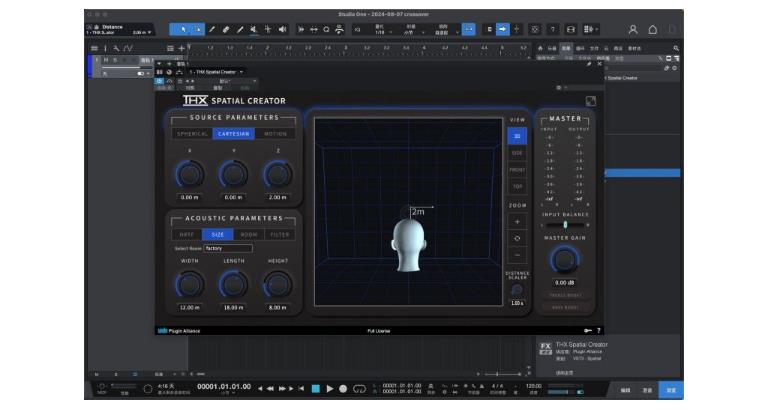Arm recording with the Record button

pyautogui.click(x=343, y=389)
